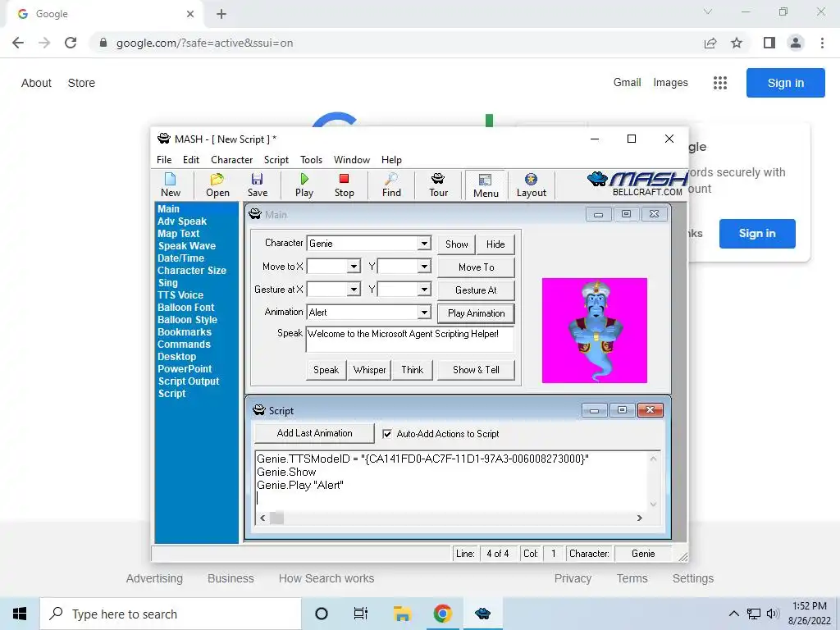This screenshot has width=840, height=630.
Task: Click right arrow of Script horizontal scrollbar
Action: click(x=639, y=518)
